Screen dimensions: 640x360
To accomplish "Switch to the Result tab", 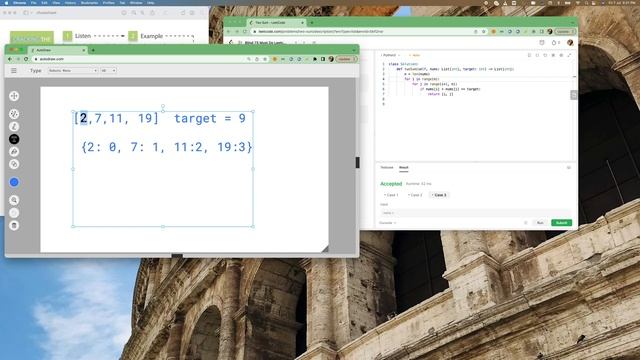I will 404,167.
